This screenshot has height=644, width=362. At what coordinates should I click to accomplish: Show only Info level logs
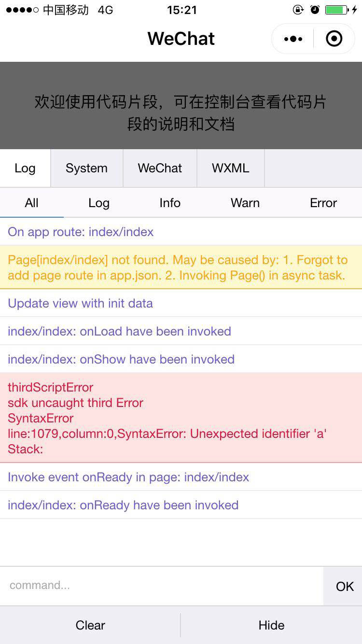(x=170, y=203)
